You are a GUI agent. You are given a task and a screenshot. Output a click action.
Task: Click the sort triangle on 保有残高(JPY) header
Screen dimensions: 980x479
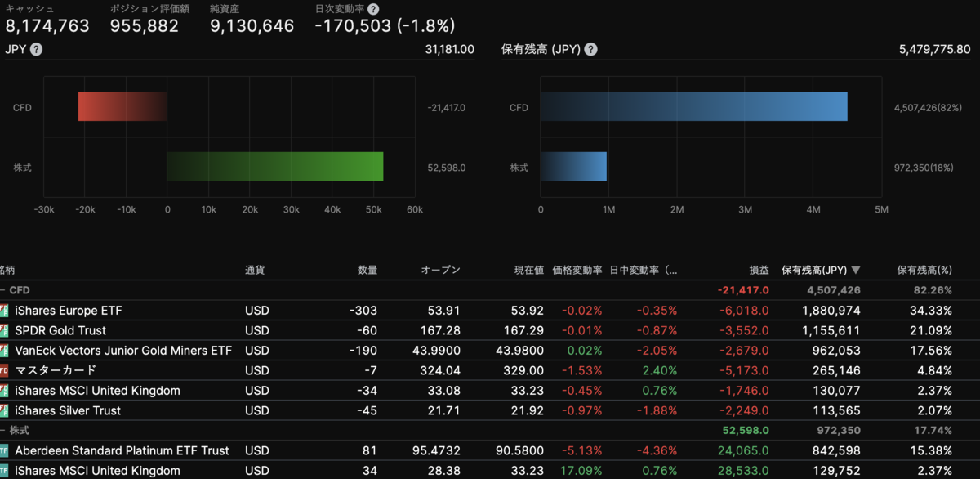(856, 271)
